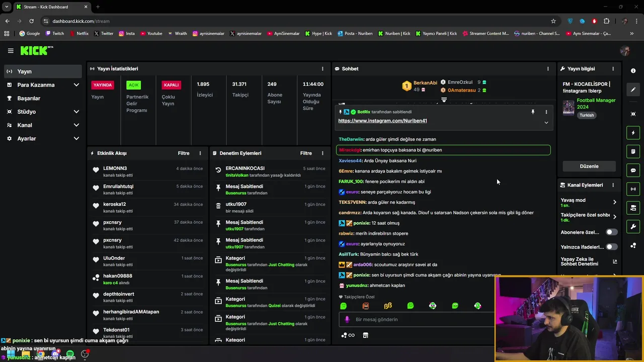The width and height of the screenshot is (644, 362).
Task: Click the pin icon on pinned BotRix message
Action: pyautogui.click(x=533, y=112)
